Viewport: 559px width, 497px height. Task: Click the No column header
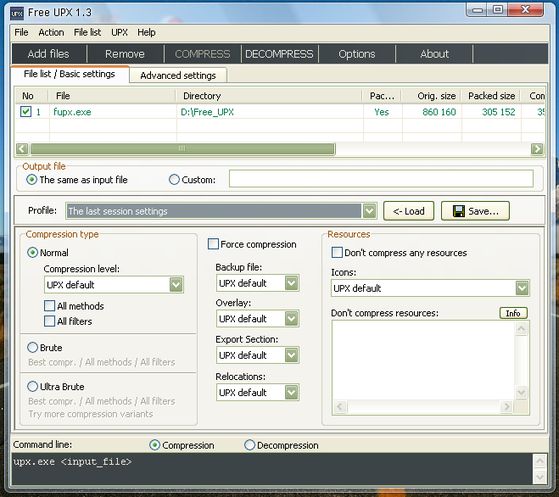click(x=31, y=96)
